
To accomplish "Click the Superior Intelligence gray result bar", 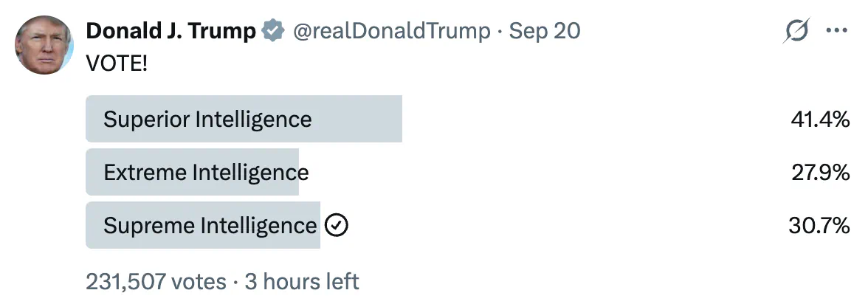I will (244, 119).
